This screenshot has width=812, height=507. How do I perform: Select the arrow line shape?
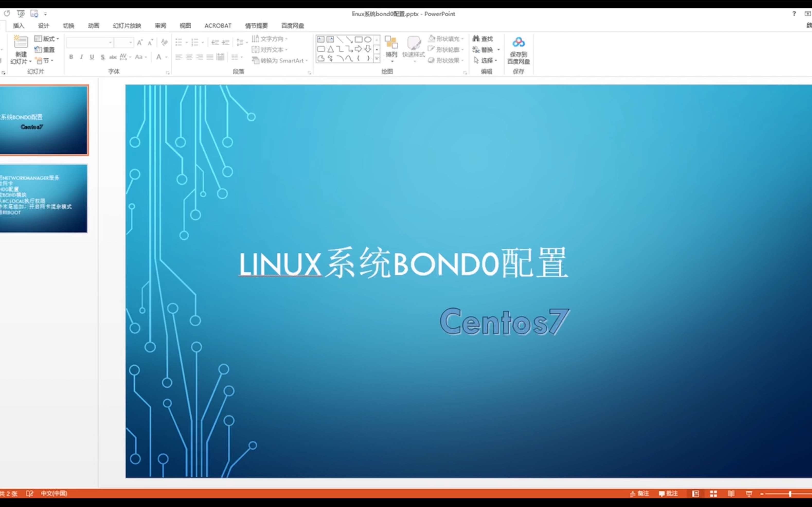tap(349, 40)
